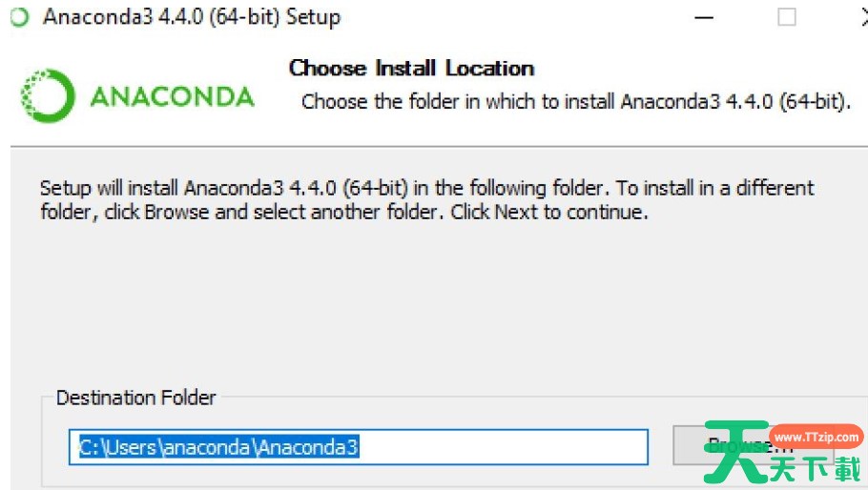Close the Anaconda3 Setup window
Image resolution: width=868 pixels, height=490 pixels.
click(x=860, y=18)
